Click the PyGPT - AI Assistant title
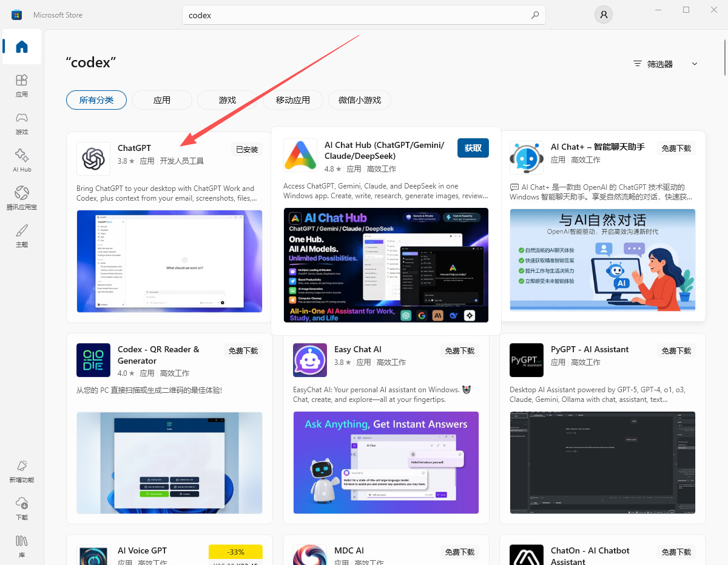The height and width of the screenshot is (565, 728). [590, 349]
